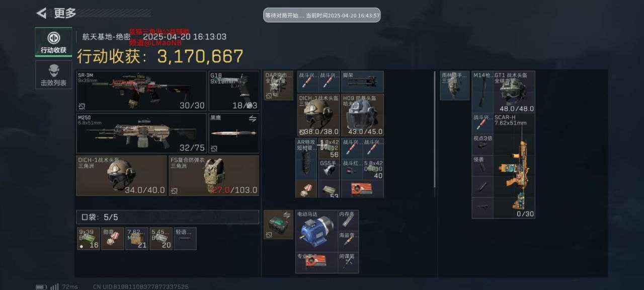Open the 击败列表 tab
This screenshot has width=644, height=290.
point(53,75)
